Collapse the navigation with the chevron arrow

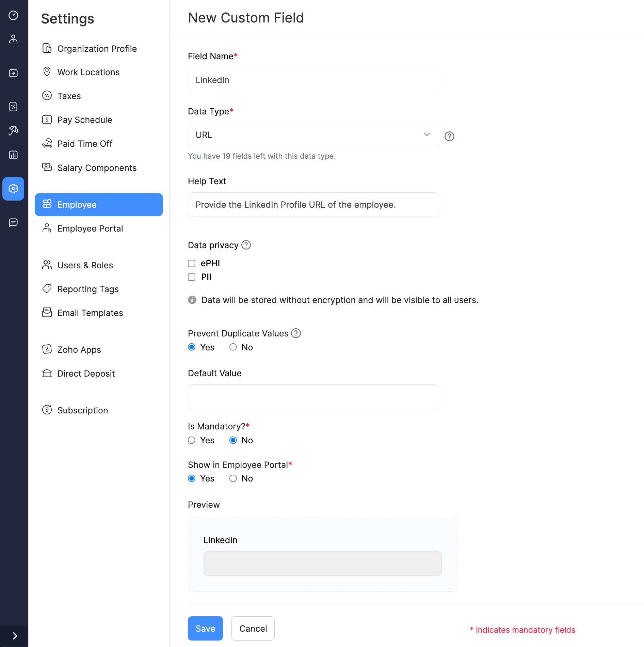pos(14,636)
